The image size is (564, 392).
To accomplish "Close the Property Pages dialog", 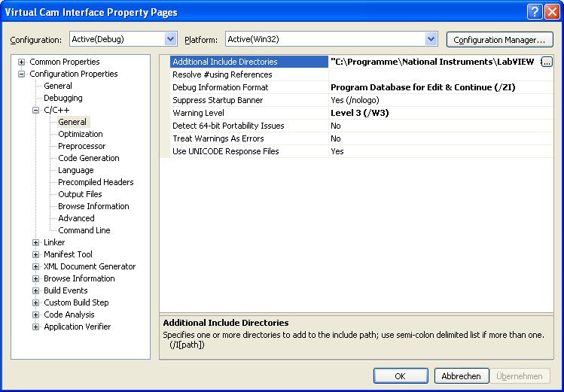I will pos(552,12).
